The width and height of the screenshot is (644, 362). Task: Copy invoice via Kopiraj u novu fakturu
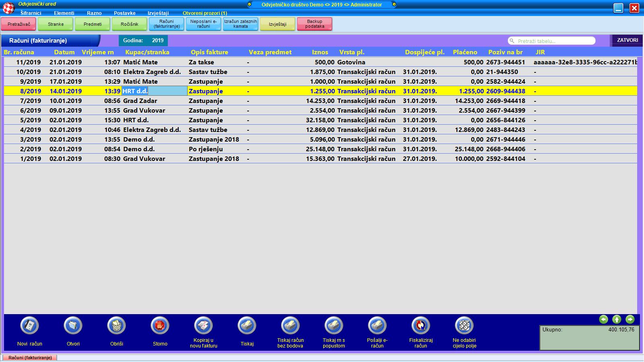[203, 326]
